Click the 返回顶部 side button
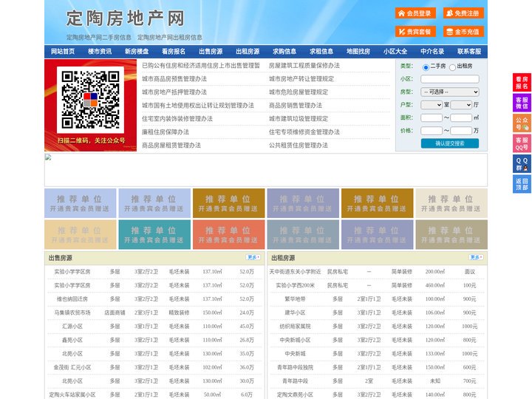The width and height of the screenshot is (532, 399). click(x=522, y=184)
